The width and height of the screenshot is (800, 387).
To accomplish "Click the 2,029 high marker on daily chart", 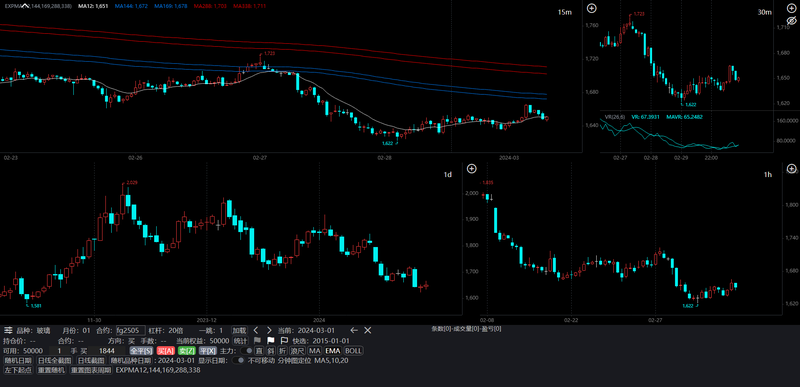I will pyautogui.click(x=131, y=182).
